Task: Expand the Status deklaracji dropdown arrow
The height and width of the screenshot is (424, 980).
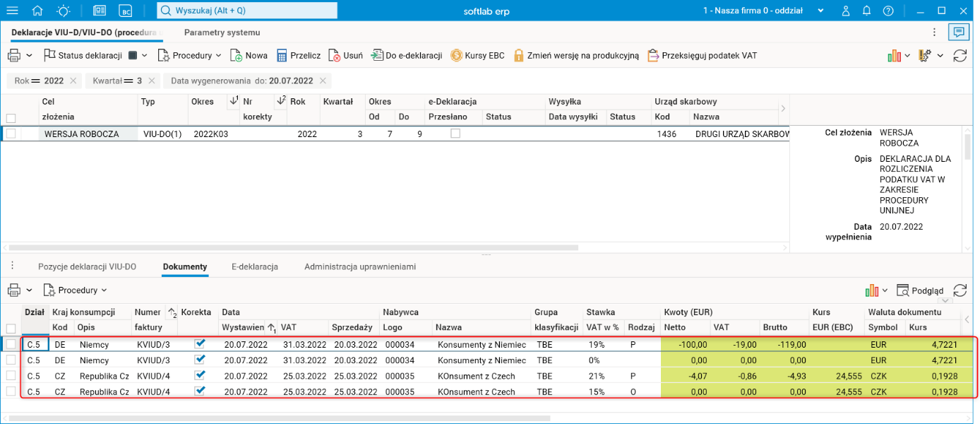Action: click(145, 55)
